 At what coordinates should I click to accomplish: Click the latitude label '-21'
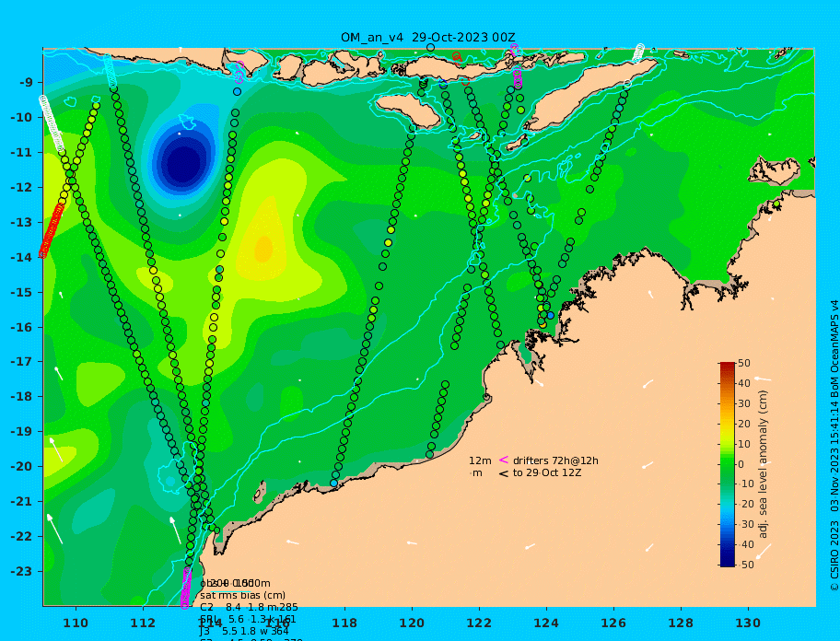pyautogui.click(x=20, y=502)
